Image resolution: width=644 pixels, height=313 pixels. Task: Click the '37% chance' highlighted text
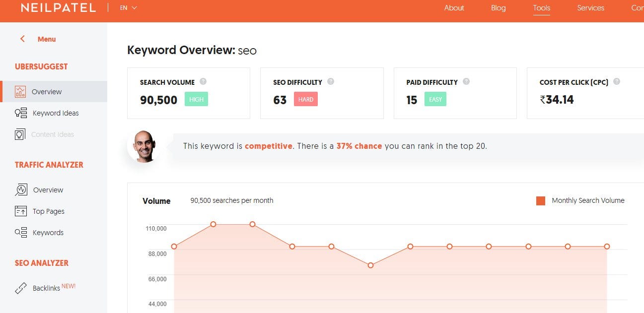coord(359,146)
